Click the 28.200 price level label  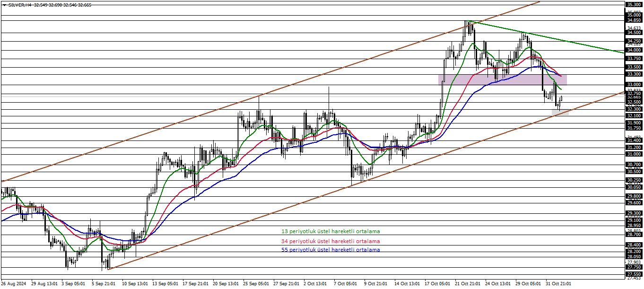634,252
